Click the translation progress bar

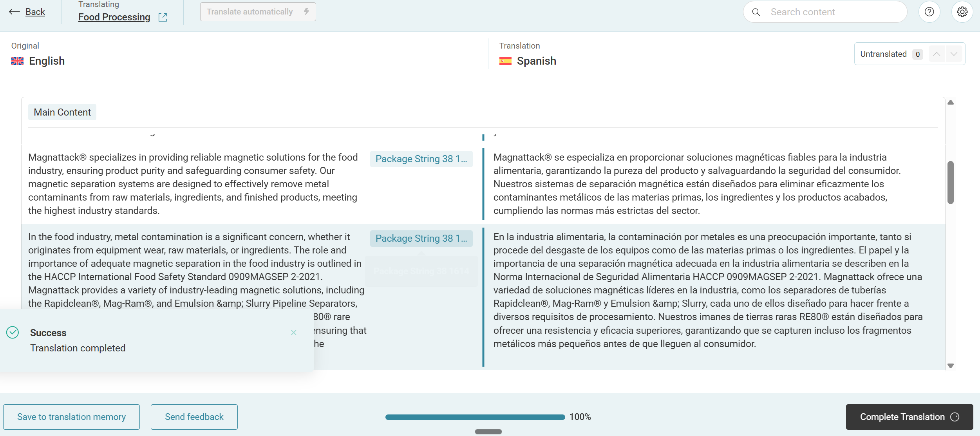475,417
